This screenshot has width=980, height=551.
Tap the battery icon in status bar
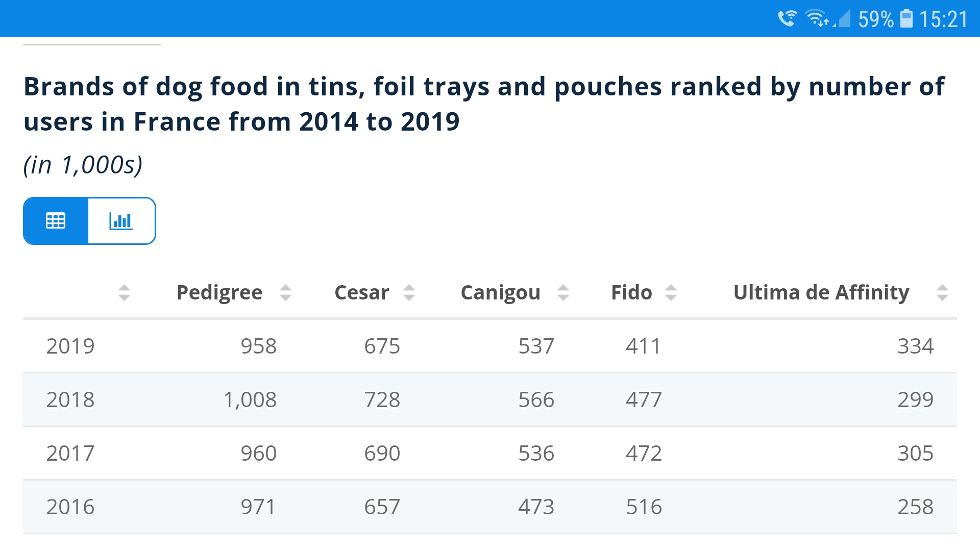coord(906,19)
